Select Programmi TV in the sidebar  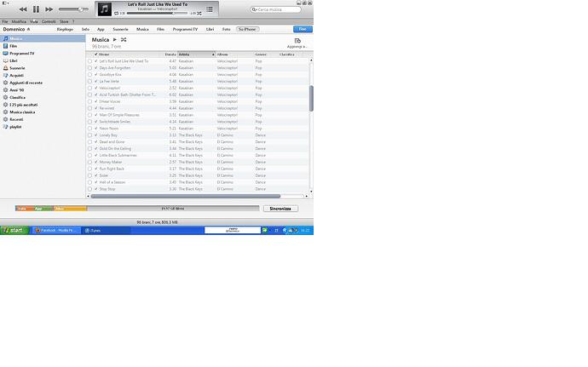(x=43, y=54)
